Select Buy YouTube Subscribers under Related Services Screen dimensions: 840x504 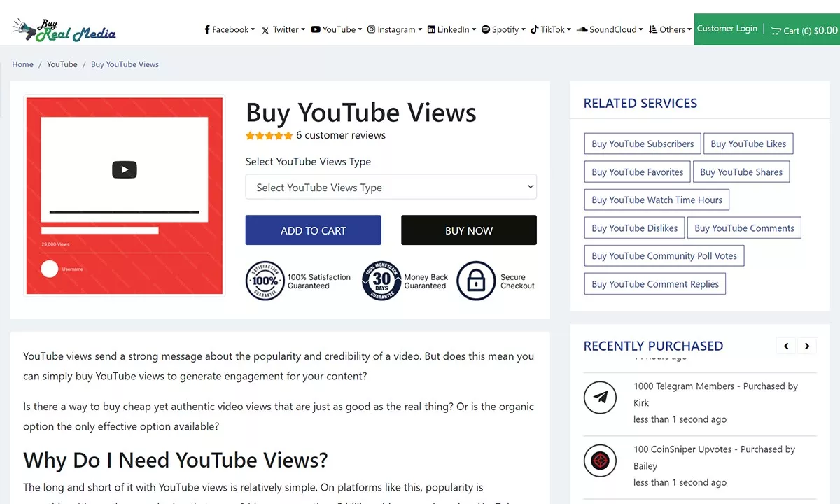click(642, 143)
